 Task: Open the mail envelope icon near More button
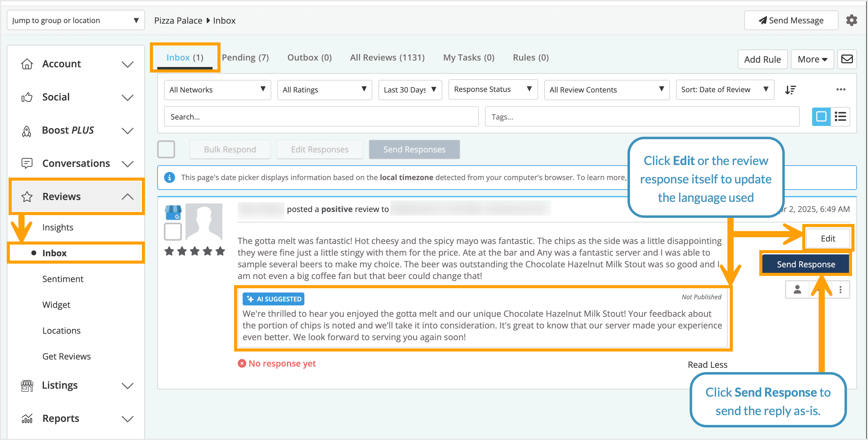pyautogui.click(x=847, y=59)
